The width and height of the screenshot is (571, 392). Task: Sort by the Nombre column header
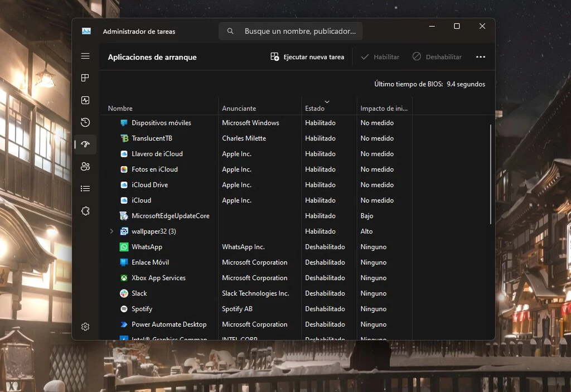(x=120, y=109)
